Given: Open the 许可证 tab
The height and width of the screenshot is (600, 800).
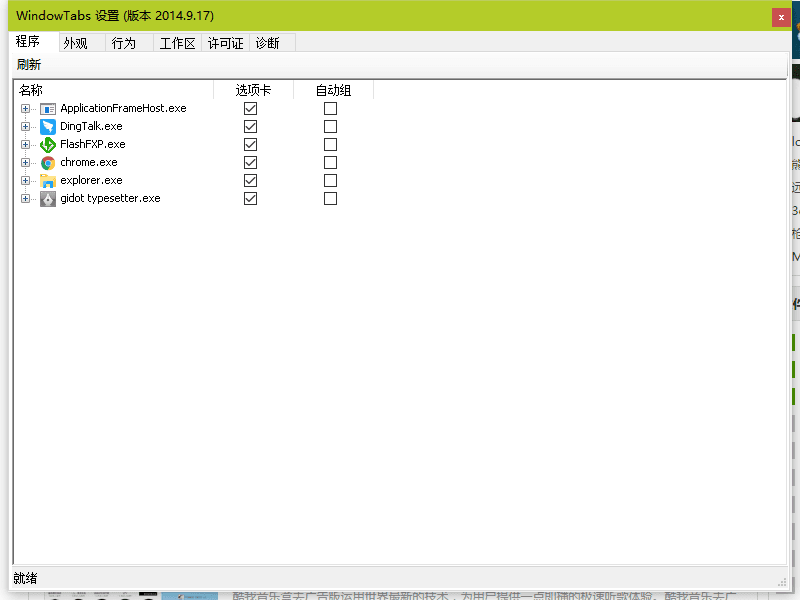Looking at the screenshot, I should tap(225, 43).
